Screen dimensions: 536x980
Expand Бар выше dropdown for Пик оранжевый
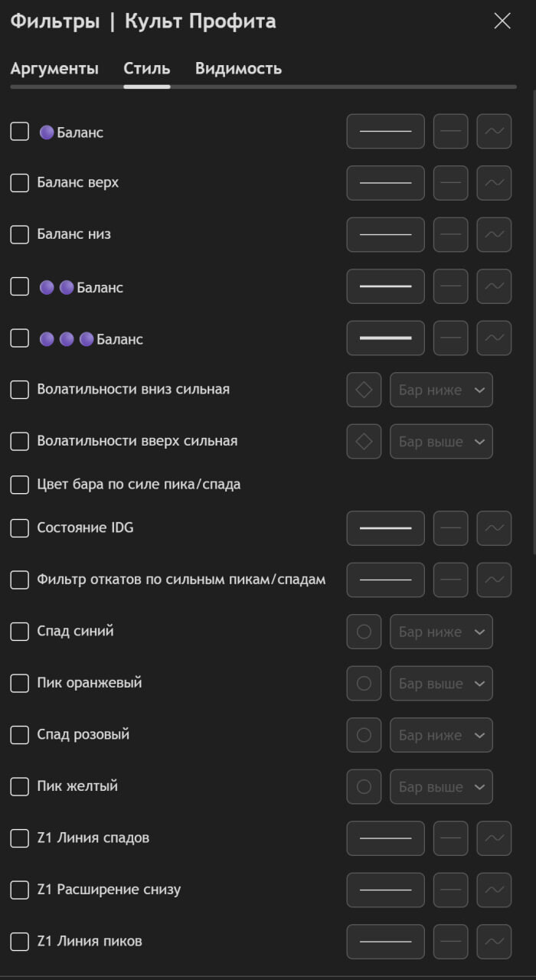click(441, 684)
